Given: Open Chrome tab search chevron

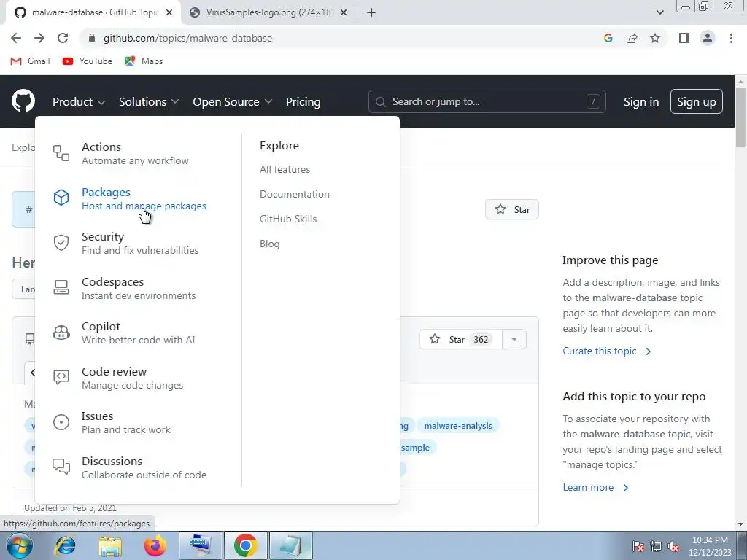Looking at the screenshot, I should coord(659,12).
